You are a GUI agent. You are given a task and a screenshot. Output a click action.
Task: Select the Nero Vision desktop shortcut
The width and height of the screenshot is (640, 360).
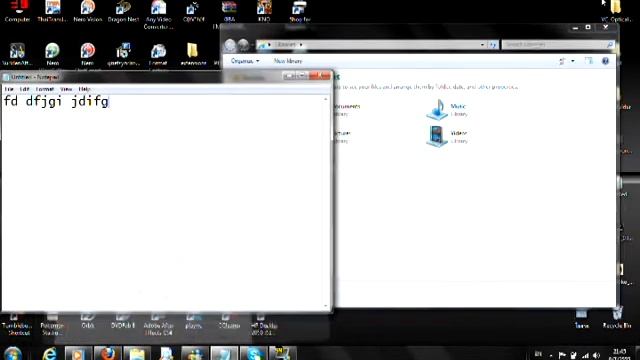[87, 11]
